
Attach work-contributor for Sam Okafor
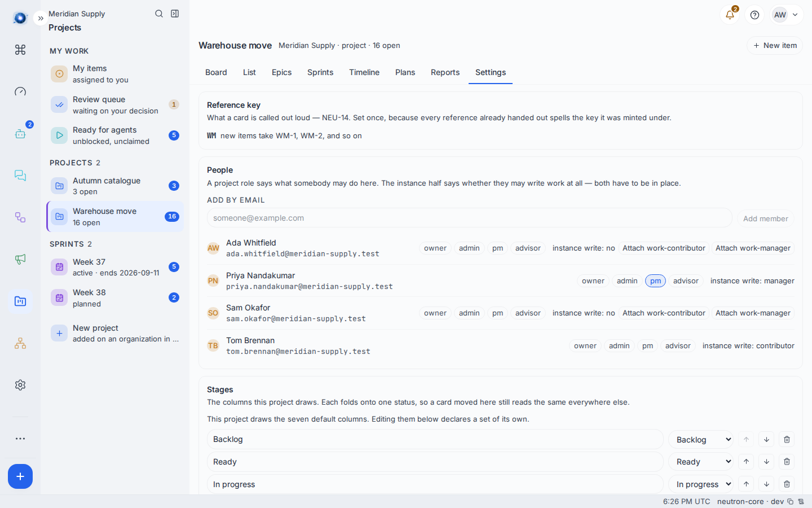click(664, 313)
